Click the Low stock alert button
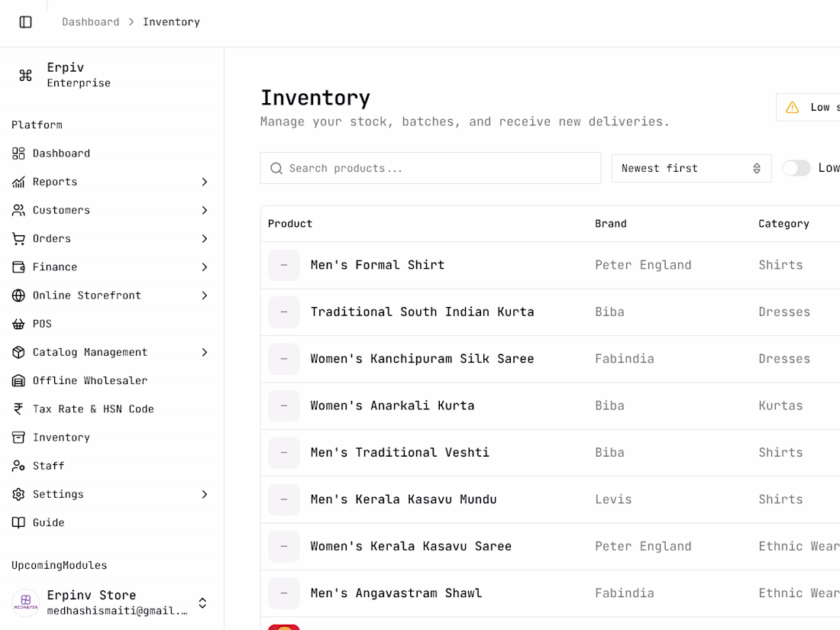 coord(808,107)
